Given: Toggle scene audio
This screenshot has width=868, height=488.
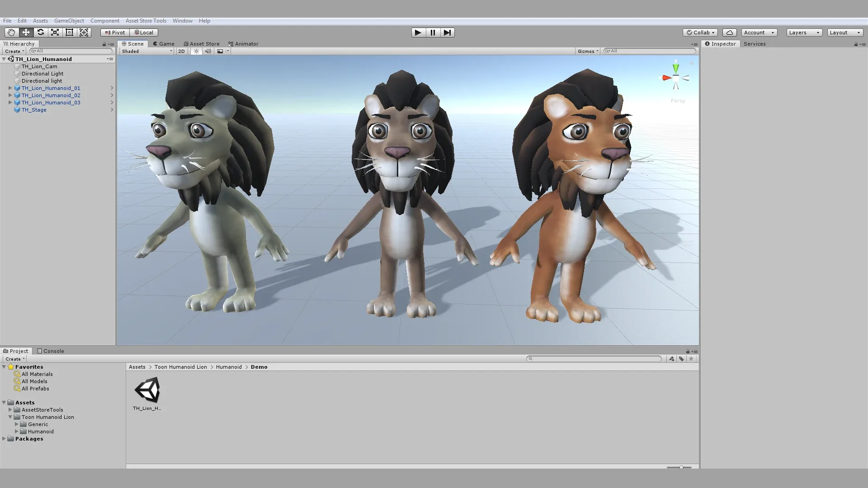Looking at the screenshot, I should click(x=208, y=51).
